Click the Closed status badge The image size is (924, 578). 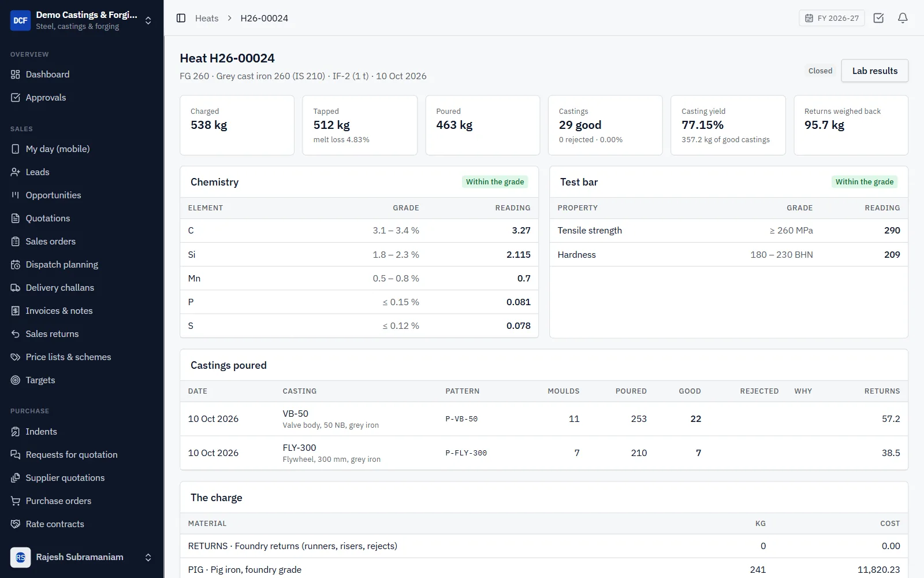click(x=820, y=71)
